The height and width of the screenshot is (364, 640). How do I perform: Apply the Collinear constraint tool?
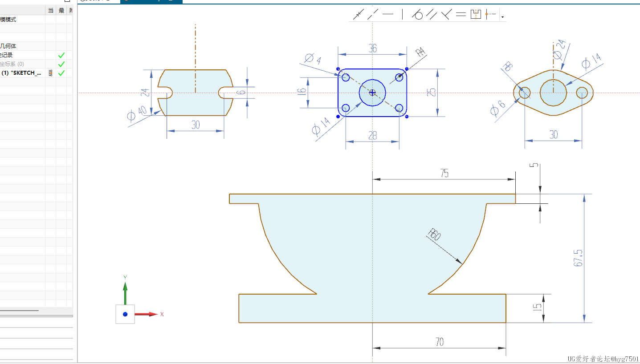coord(373,15)
